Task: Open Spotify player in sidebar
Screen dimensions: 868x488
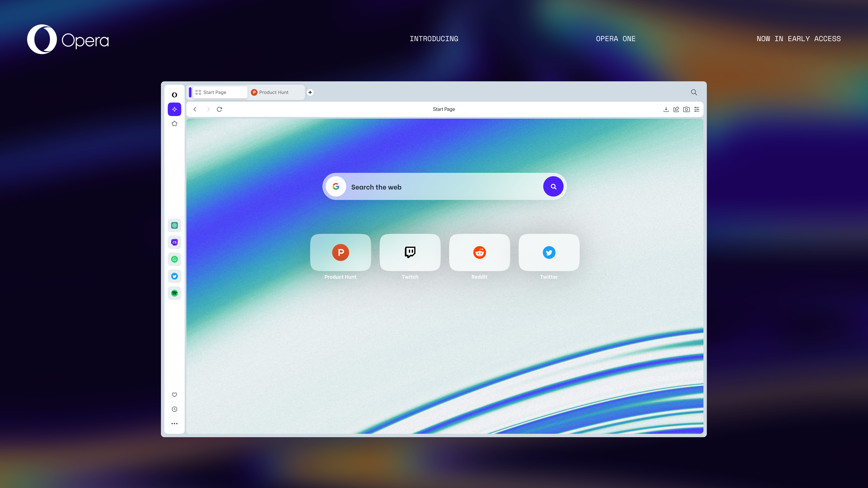Action: point(174,293)
